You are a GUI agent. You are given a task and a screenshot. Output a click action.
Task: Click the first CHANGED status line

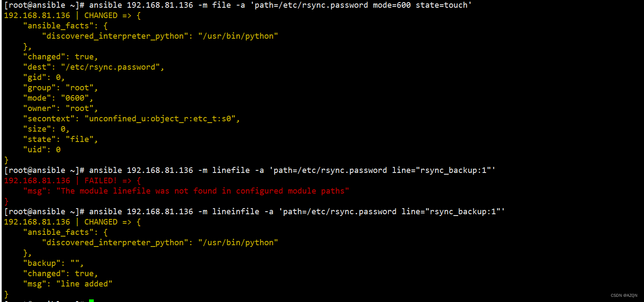coord(72,15)
